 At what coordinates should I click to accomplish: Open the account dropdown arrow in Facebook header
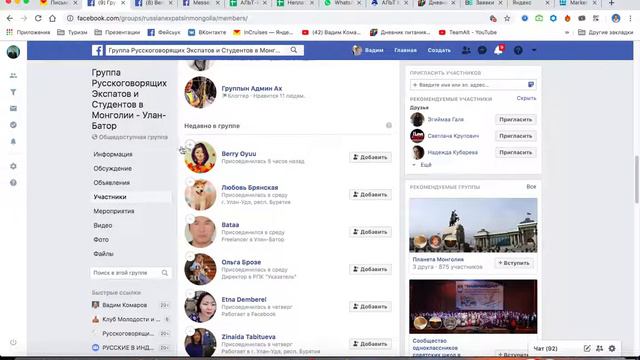coord(534,50)
